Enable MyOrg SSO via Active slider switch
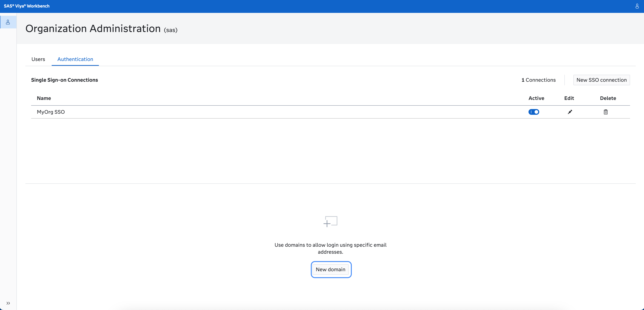 click(x=534, y=112)
